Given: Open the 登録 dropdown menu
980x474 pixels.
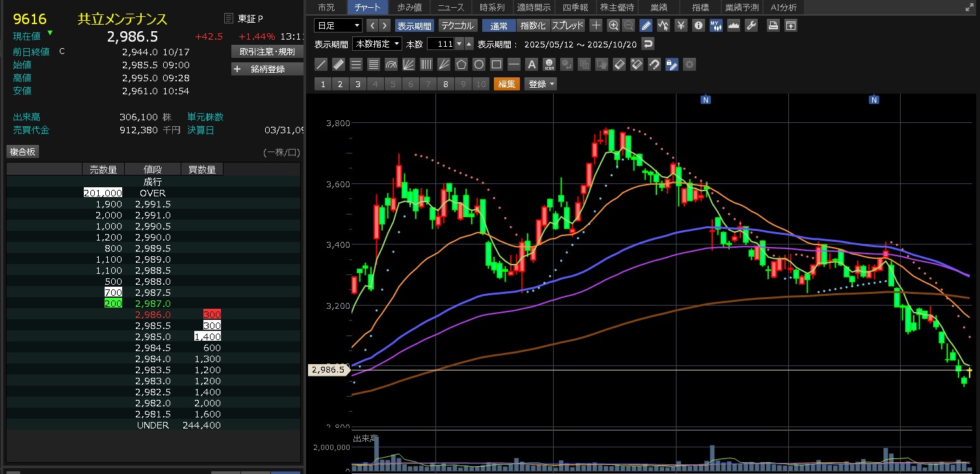Looking at the screenshot, I should [541, 84].
